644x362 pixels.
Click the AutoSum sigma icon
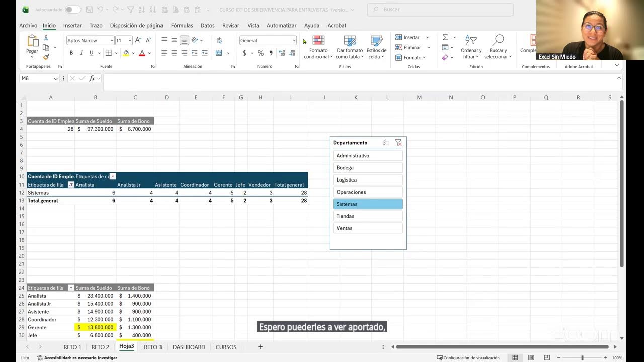point(445,37)
